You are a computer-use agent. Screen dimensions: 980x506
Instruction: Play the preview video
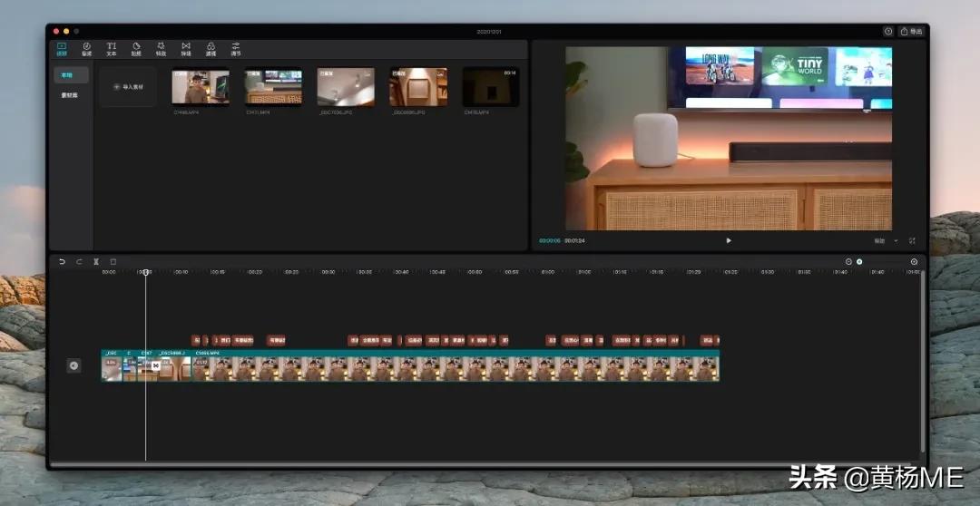[x=728, y=240]
